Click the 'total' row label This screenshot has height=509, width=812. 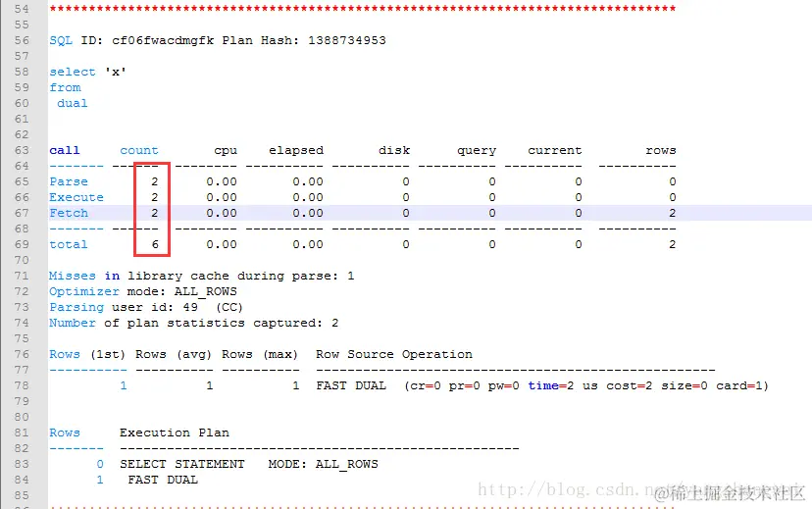coord(69,244)
